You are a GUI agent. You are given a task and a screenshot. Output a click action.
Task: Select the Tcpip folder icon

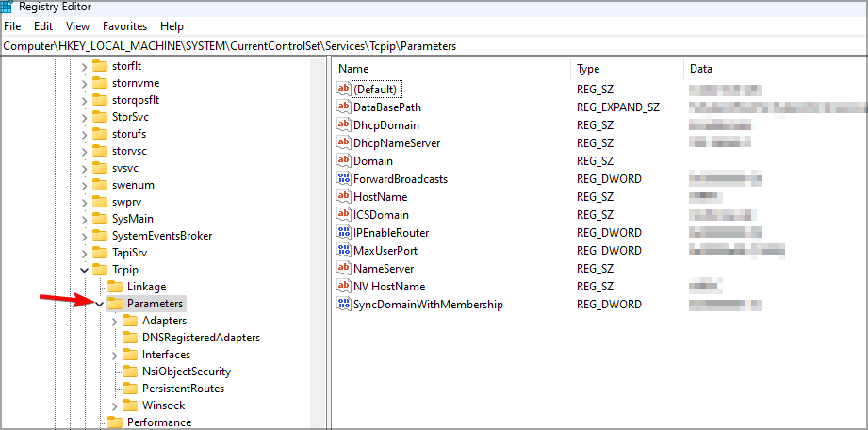(100, 270)
